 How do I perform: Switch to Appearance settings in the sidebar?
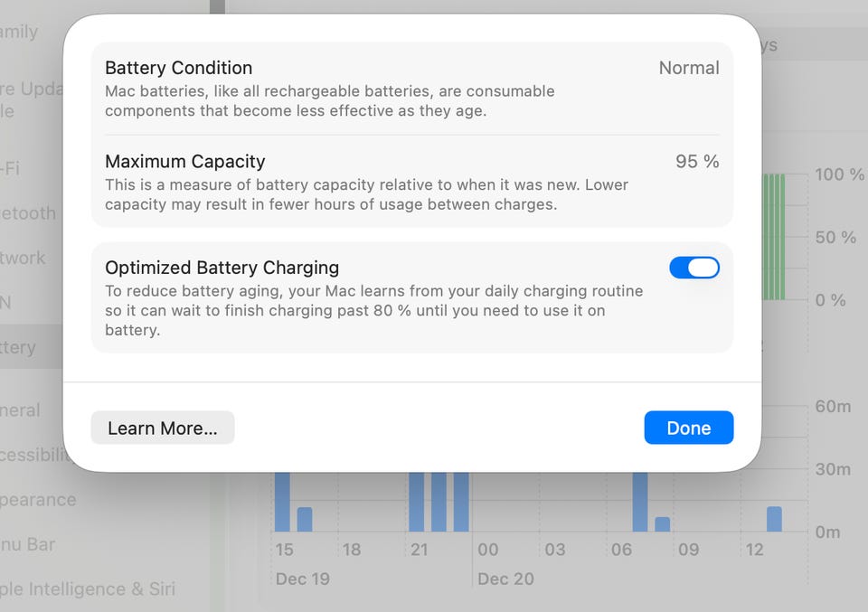[38, 500]
